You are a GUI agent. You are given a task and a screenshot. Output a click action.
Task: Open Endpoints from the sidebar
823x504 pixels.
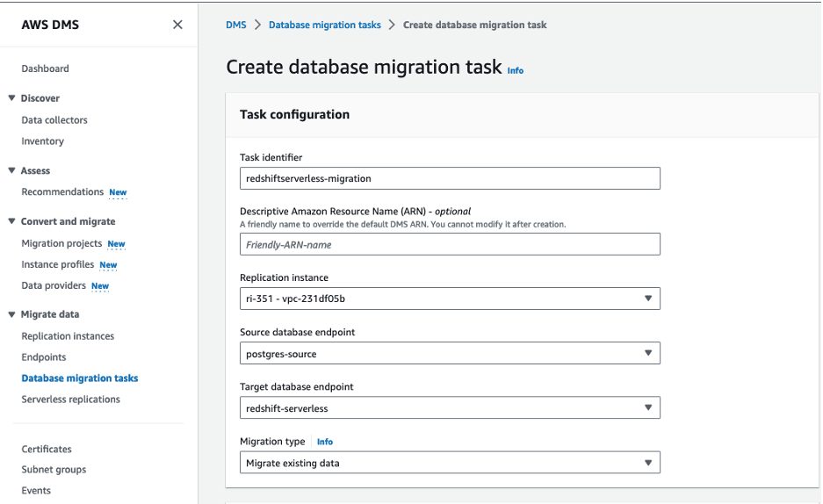pos(44,357)
